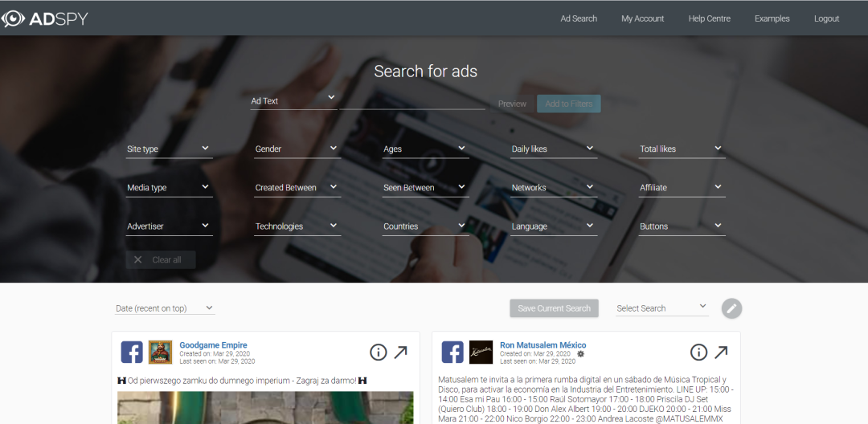Screen dimensions: 868x424
Task: Open info icon on Goodgame Empire ad
Action: 378,353
